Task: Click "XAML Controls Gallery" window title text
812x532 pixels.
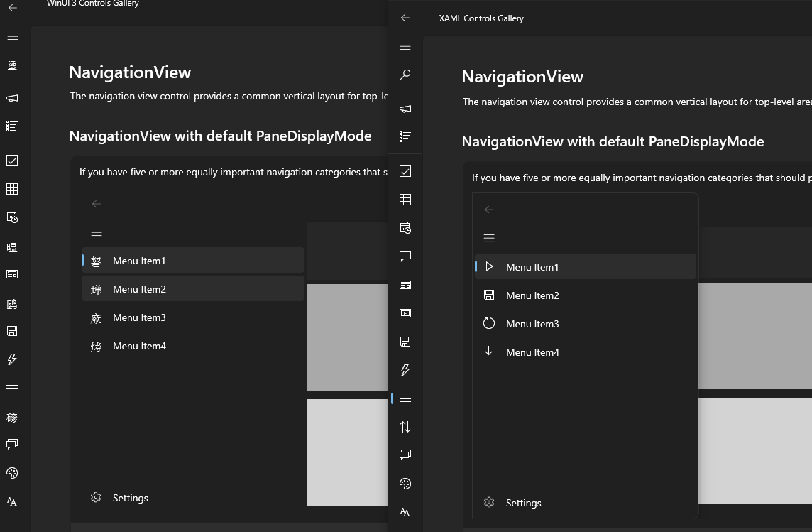Action: tap(481, 18)
